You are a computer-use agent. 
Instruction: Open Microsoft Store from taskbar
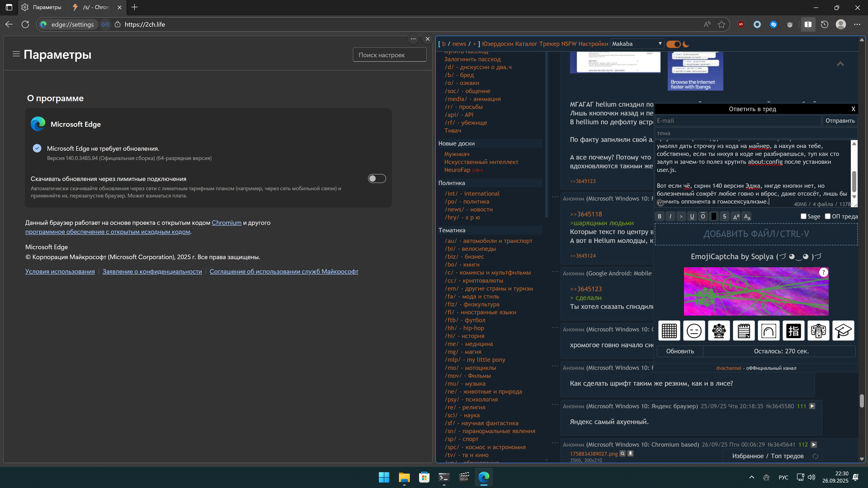pyautogui.click(x=424, y=477)
